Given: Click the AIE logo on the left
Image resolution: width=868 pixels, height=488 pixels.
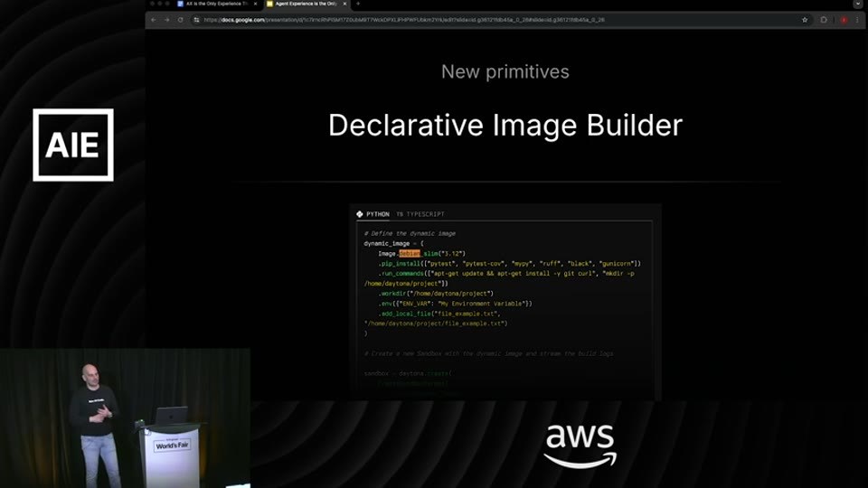Looking at the screenshot, I should pos(73,145).
